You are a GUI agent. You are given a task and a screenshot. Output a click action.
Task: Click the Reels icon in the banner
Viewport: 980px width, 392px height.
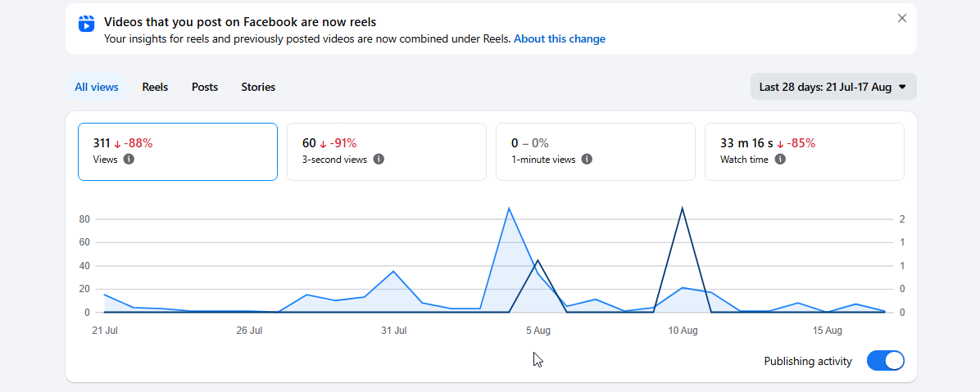[86, 24]
